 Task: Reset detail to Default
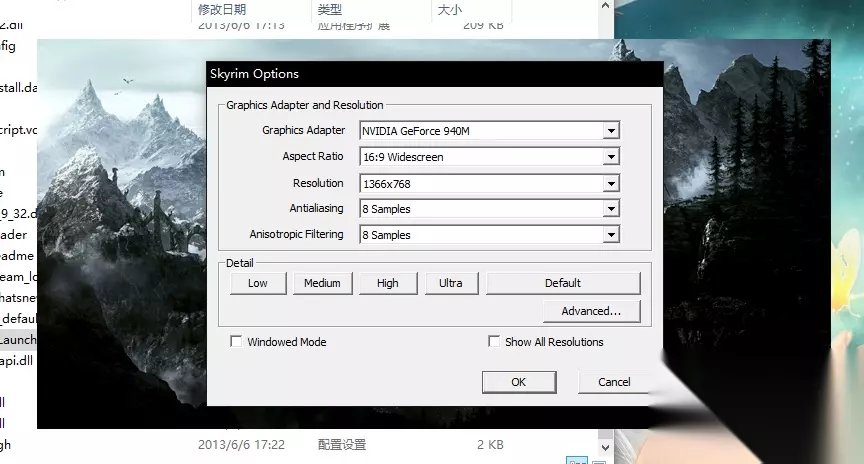click(x=563, y=283)
